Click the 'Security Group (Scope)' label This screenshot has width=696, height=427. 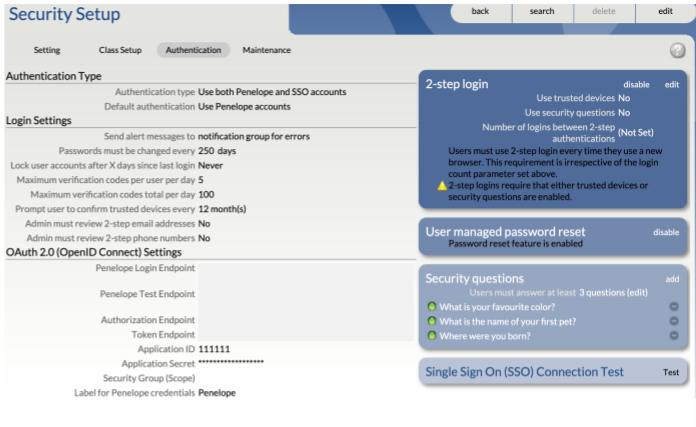[149, 378]
